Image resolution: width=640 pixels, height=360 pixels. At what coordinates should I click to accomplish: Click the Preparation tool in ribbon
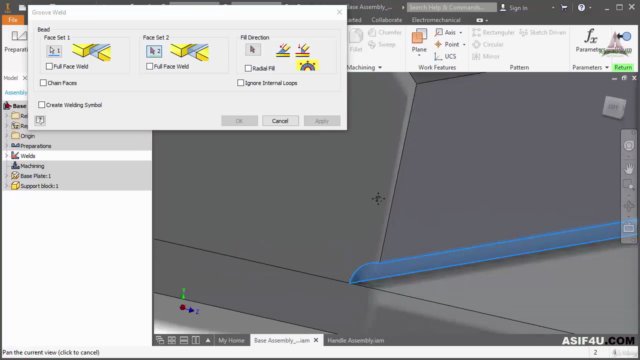pos(16,41)
